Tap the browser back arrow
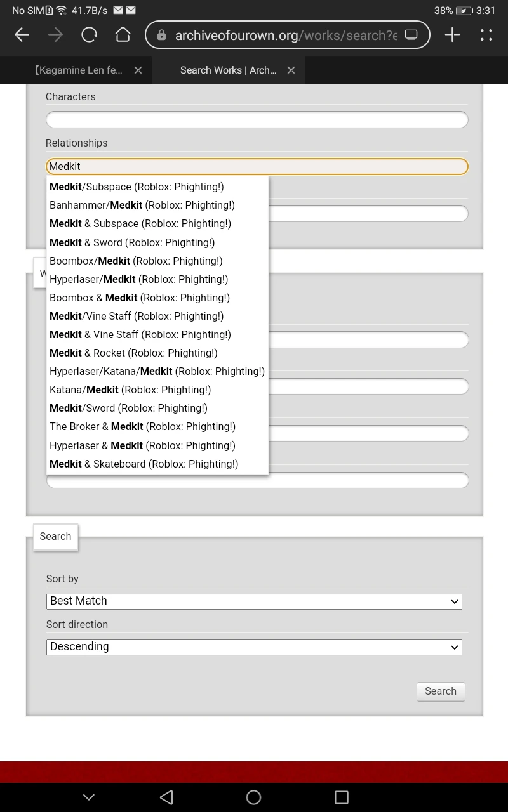Screen dimensions: 508x812 [22, 35]
